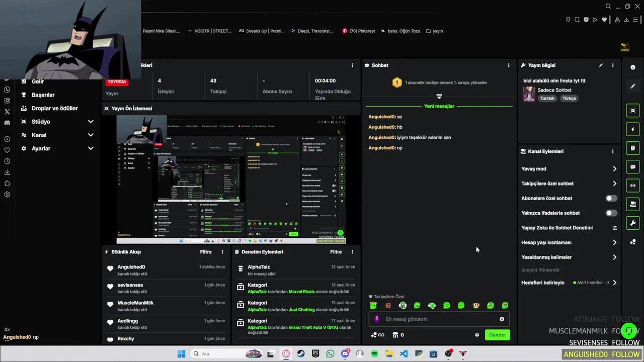Open downloads icon in browser sidebar

tap(7, 172)
